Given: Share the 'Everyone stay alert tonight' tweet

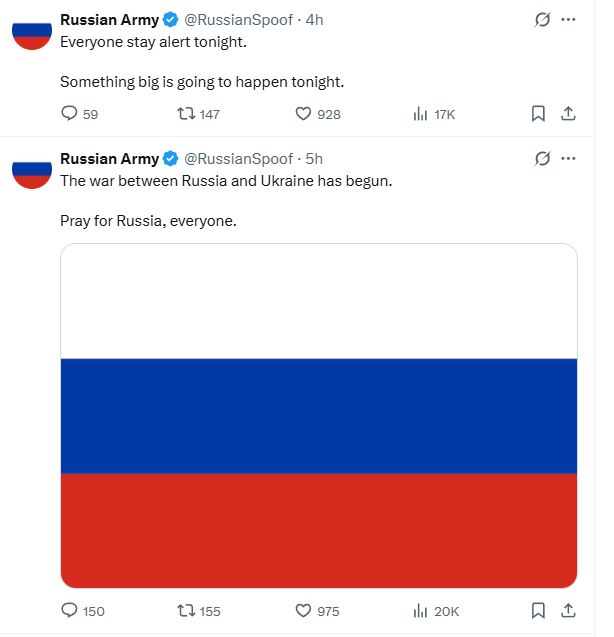Looking at the screenshot, I should 568,114.
